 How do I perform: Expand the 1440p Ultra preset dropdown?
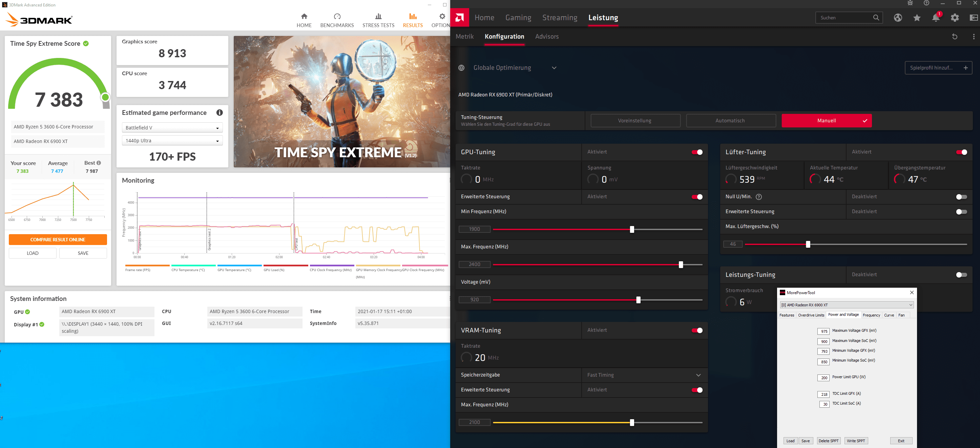coord(172,140)
